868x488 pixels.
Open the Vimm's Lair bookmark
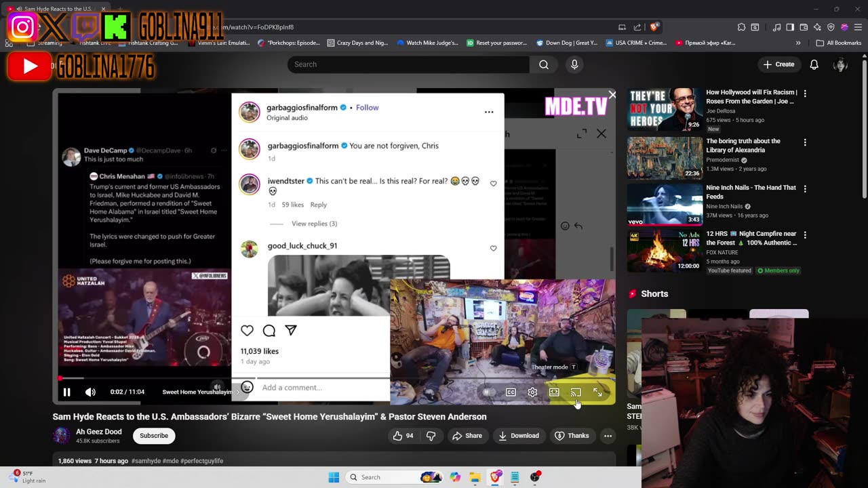tap(218, 43)
